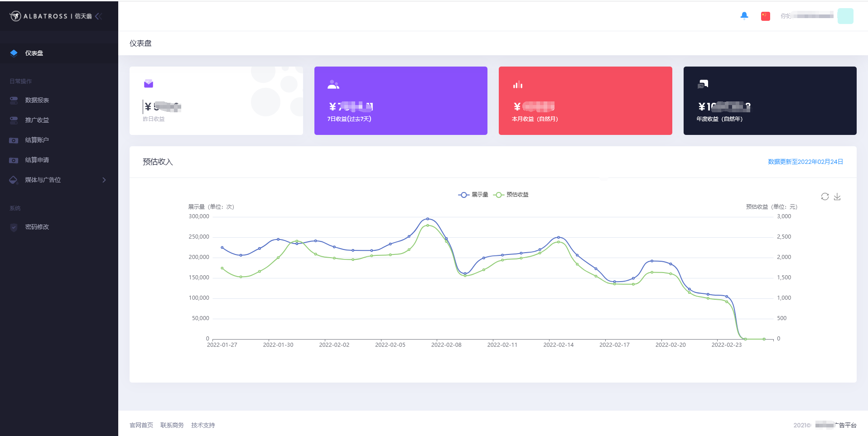Click the users icon on the 7日收益 card
Viewport: 868px width, 436px height.
point(333,85)
